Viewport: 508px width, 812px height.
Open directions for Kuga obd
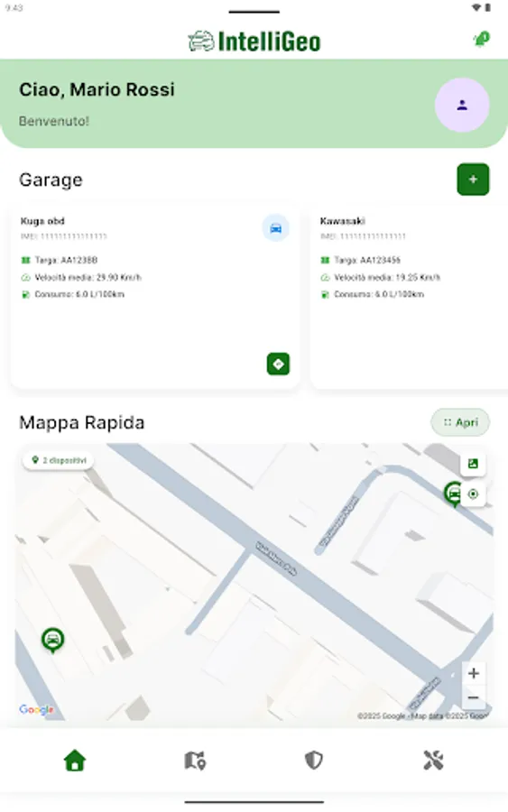[278, 364]
